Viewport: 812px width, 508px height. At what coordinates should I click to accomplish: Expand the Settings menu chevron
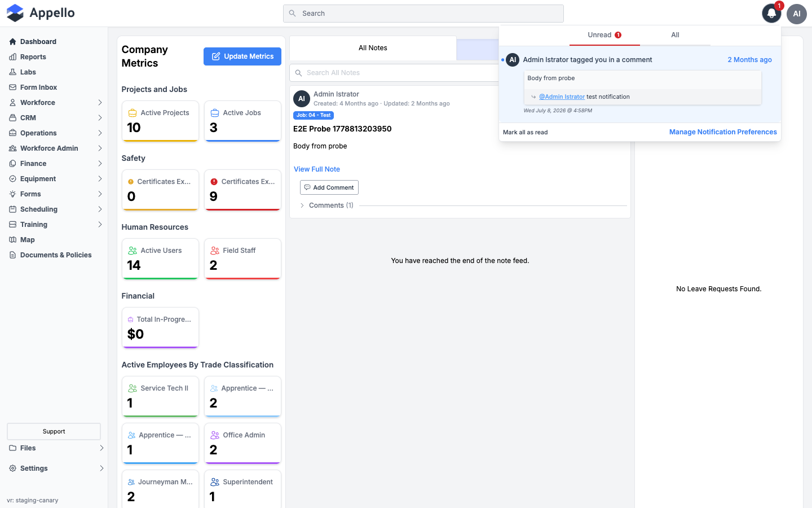(x=101, y=468)
